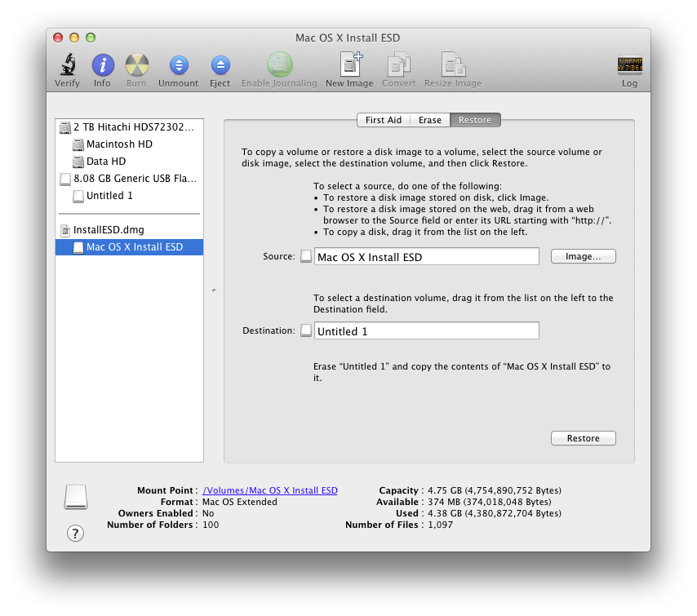Click the Format value Mac OS Extended
Screen dimensions: 697x616
coord(240,502)
